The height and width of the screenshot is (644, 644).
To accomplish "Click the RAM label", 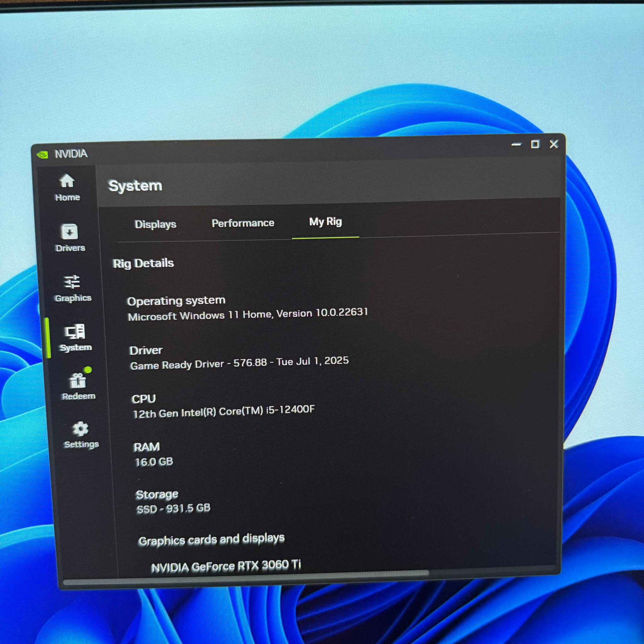I will pyautogui.click(x=147, y=447).
